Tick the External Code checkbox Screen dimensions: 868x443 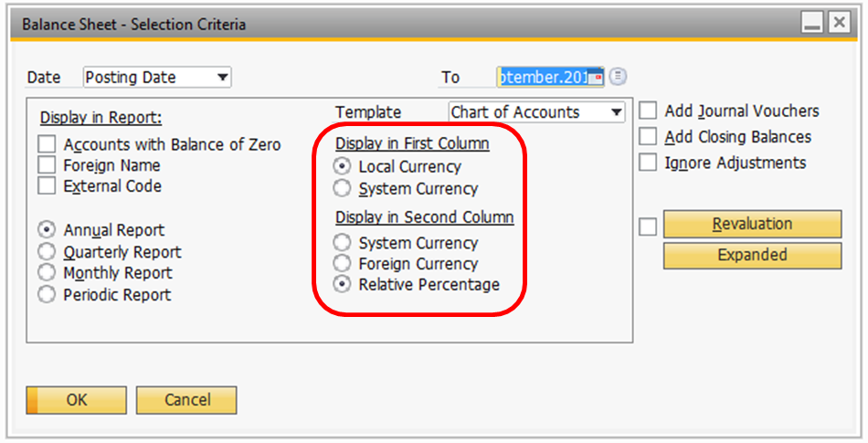tap(48, 186)
